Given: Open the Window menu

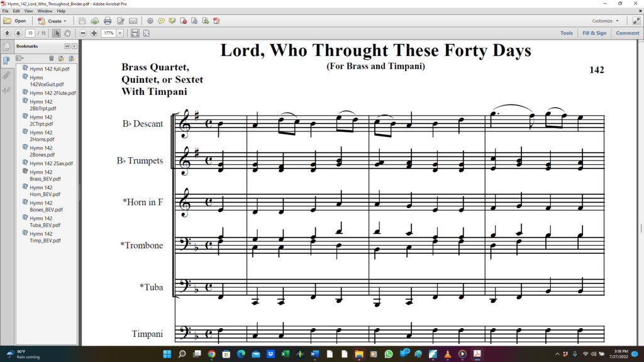Looking at the screenshot, I should point(45,11).
